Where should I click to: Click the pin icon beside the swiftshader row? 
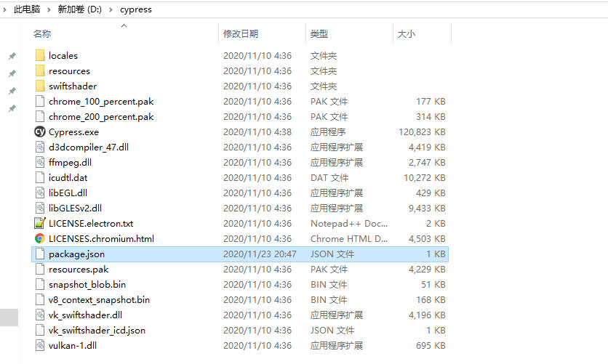click(x=12, y=91)
